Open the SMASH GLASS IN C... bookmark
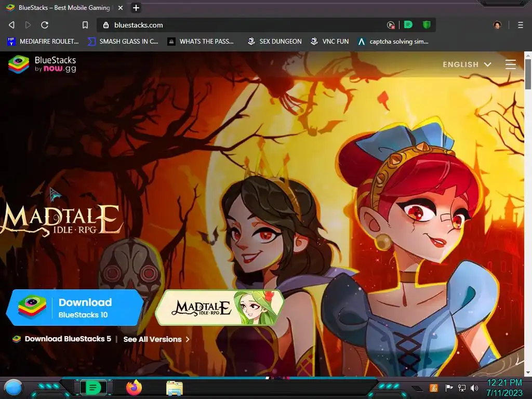The image size is (532, 399). pos(123,42)
